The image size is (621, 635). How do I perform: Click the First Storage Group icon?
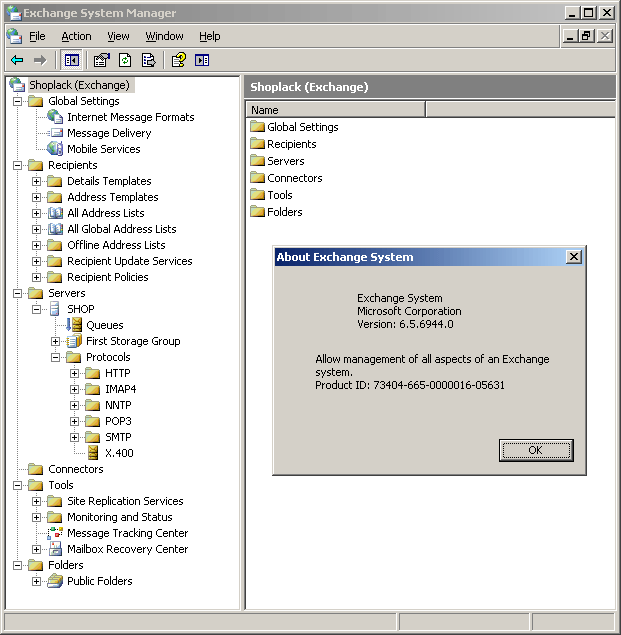coord(74,341)
